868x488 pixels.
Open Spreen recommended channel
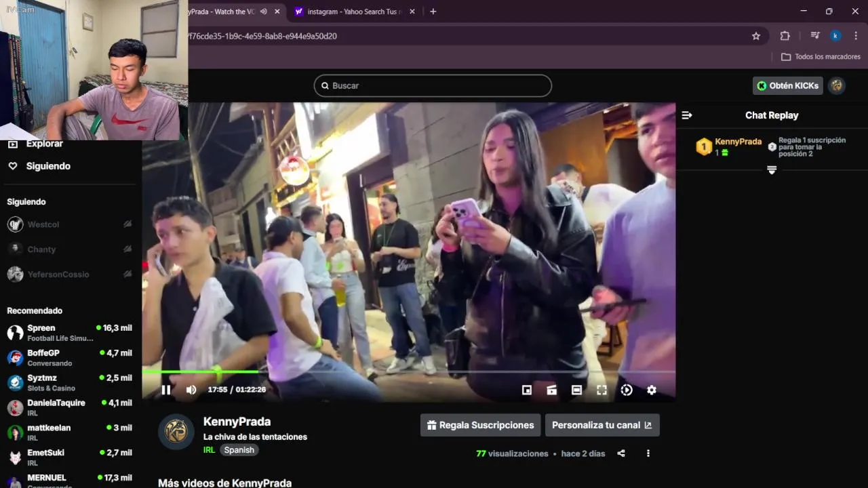point(69,332)
